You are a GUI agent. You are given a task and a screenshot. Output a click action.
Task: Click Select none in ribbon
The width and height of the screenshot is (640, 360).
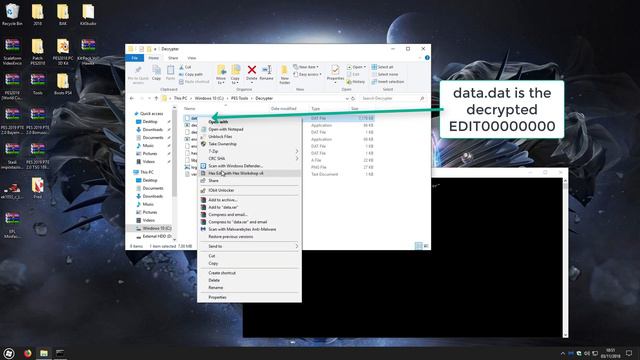pyautogui.click(x=384, y=74)
